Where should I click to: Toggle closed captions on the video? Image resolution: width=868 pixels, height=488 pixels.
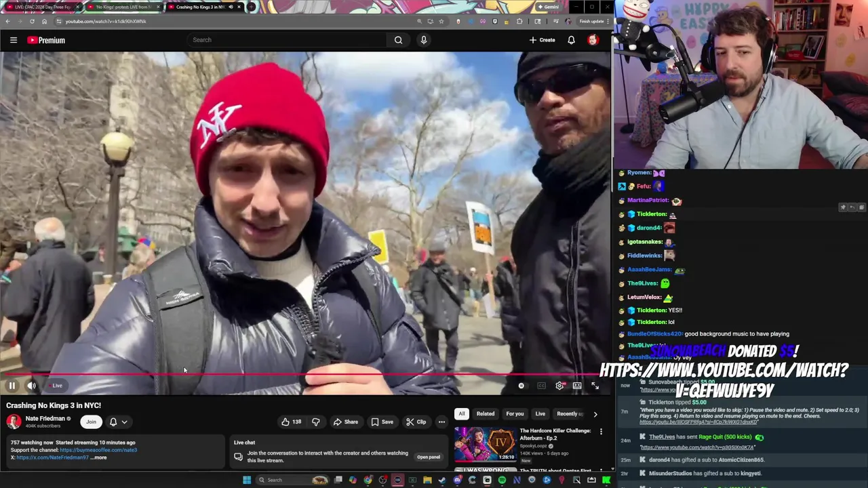click(x=541, y=386)
